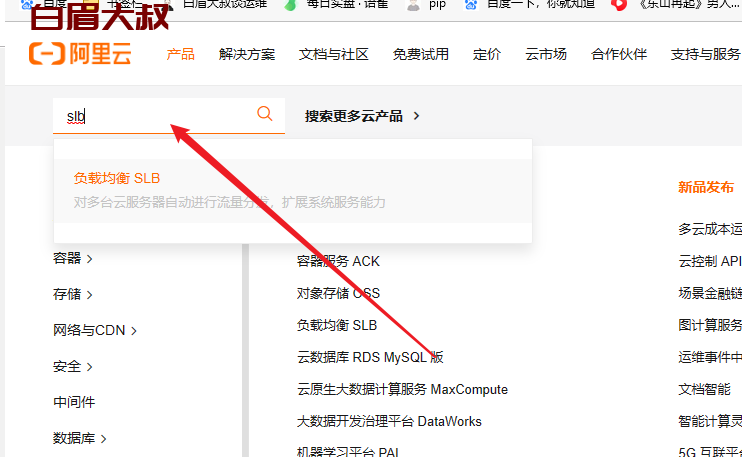Expand the 安全 category
Viewport: 742px width, 457px height.
[x=72, y=366]
